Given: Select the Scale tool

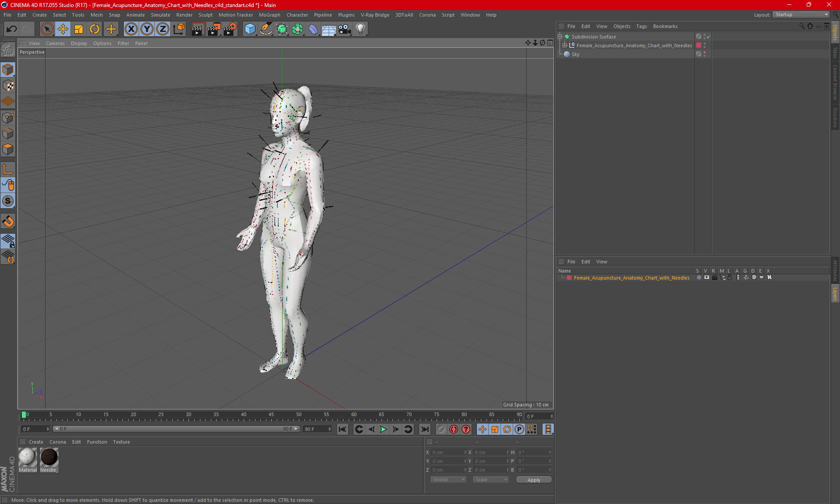Looking at the screenshot, I should 79,29.
